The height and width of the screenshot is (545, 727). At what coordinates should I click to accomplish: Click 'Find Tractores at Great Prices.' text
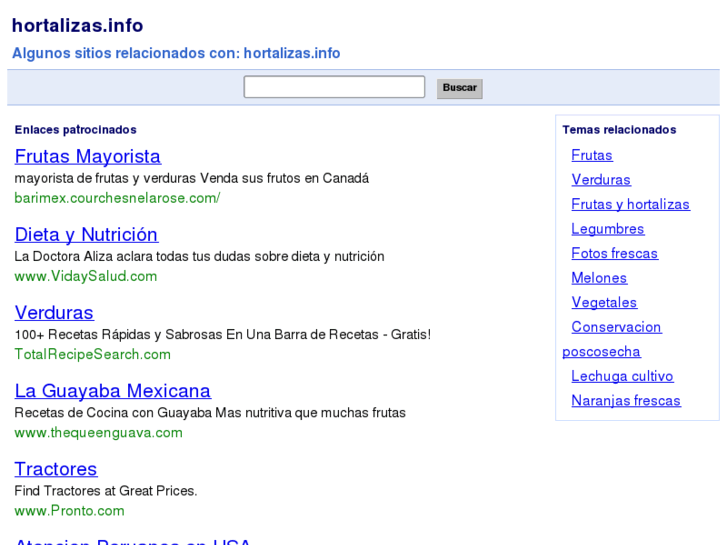(x=106, y=491)
